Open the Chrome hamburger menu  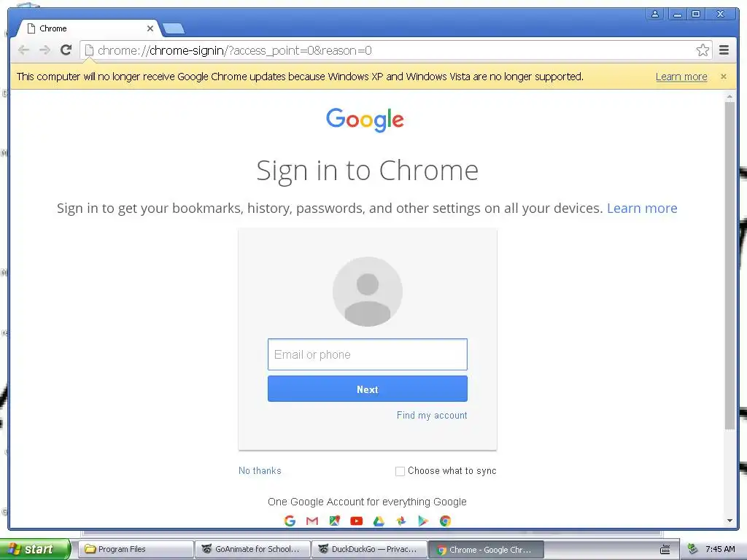(724, 50)
